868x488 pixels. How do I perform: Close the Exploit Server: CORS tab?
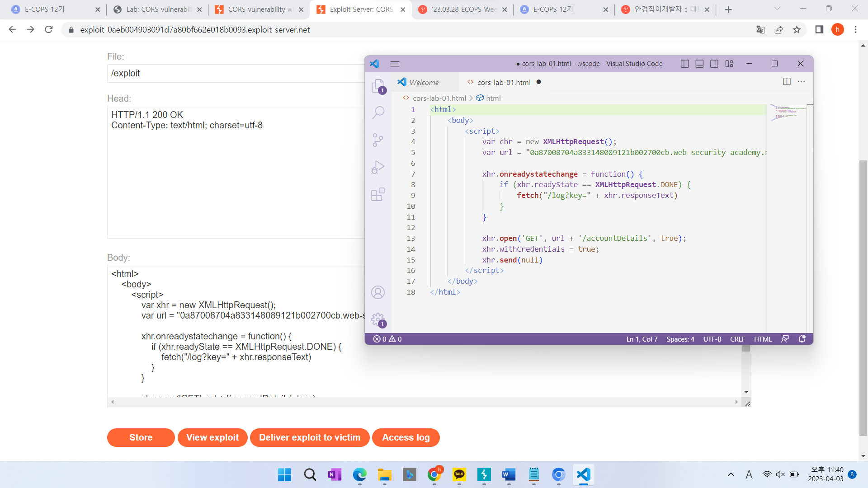(x=403, y=9)
